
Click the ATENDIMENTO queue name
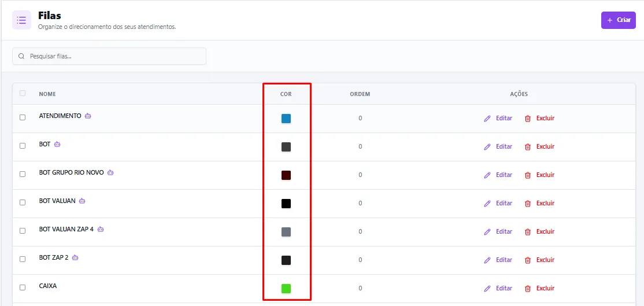pos(60,116)
